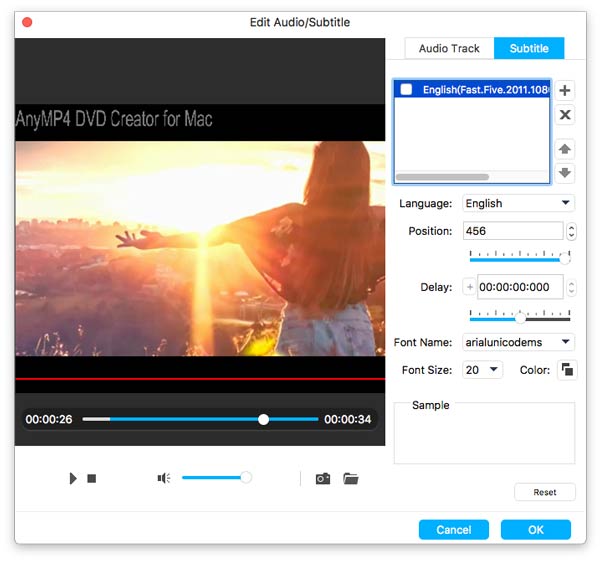The height and width of the screenshot is (561, 600).
Task: Open the Font Name dropdown
Action: pos(518,342)
